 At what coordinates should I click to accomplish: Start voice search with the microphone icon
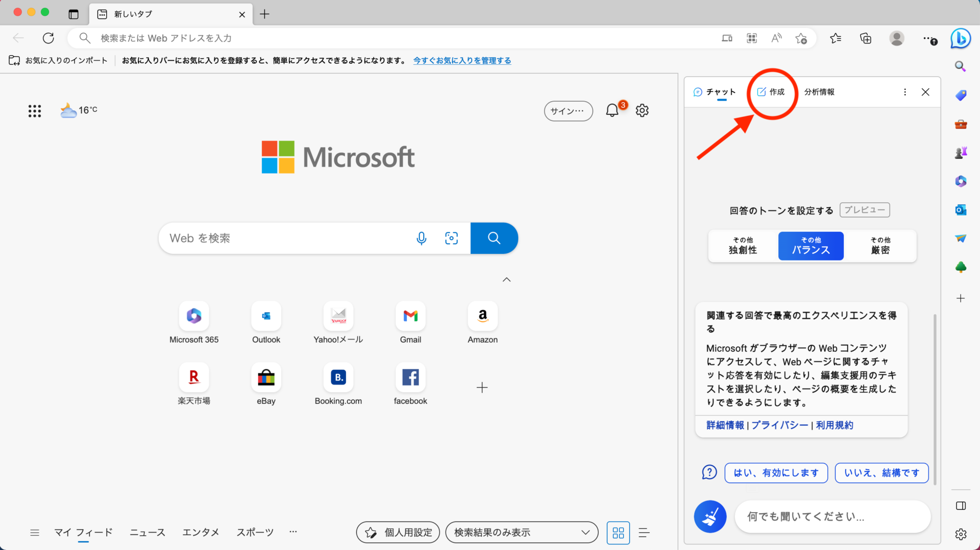[x=421, y=238]
